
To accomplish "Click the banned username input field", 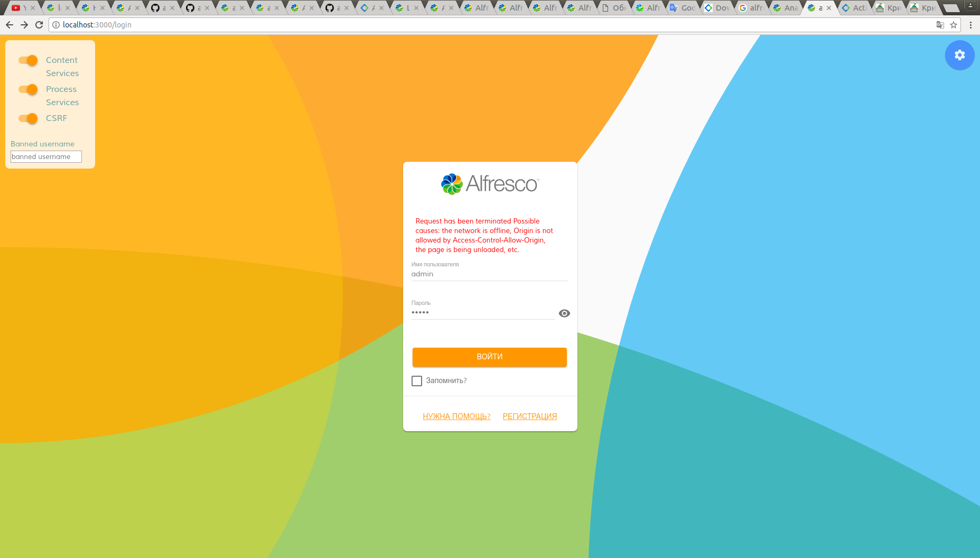I will tap(46, 157).
